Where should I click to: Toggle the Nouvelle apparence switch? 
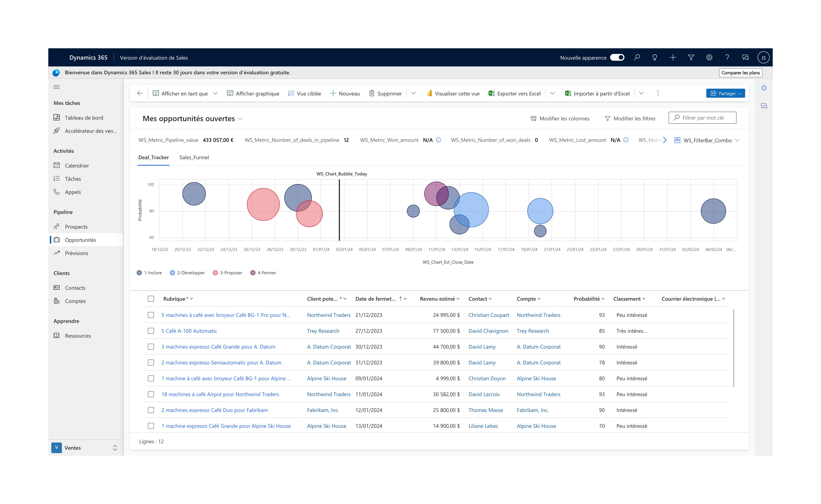pos(617,57)
